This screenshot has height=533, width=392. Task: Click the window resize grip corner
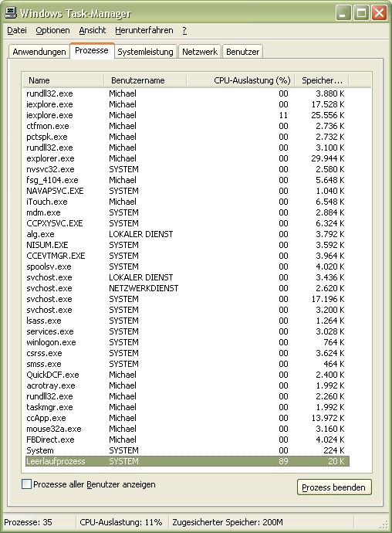(x=384, y=525)
